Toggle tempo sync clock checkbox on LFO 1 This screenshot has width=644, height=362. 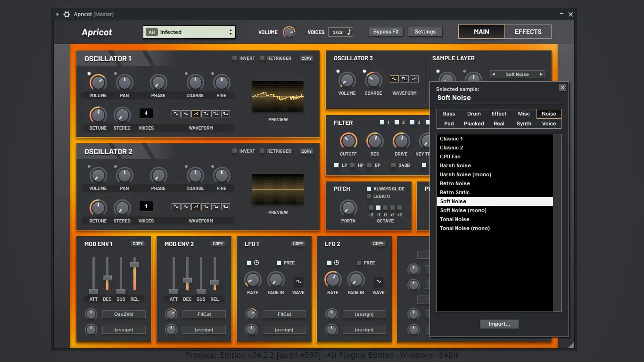[x=249, y=263]
